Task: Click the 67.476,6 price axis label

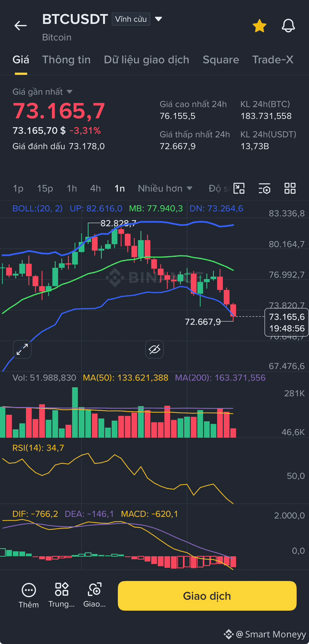Action: (x=287, y=366)
